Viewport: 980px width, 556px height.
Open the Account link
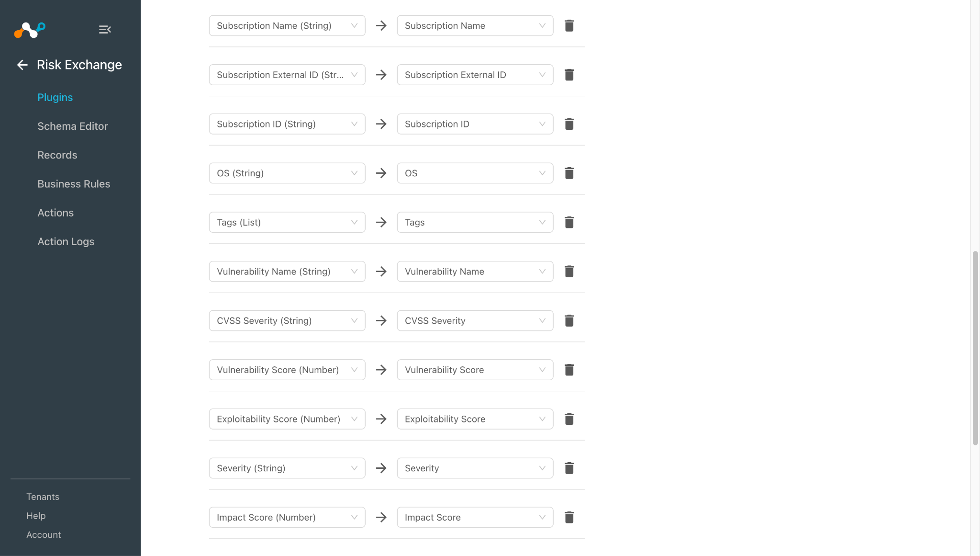coord(44,535)
